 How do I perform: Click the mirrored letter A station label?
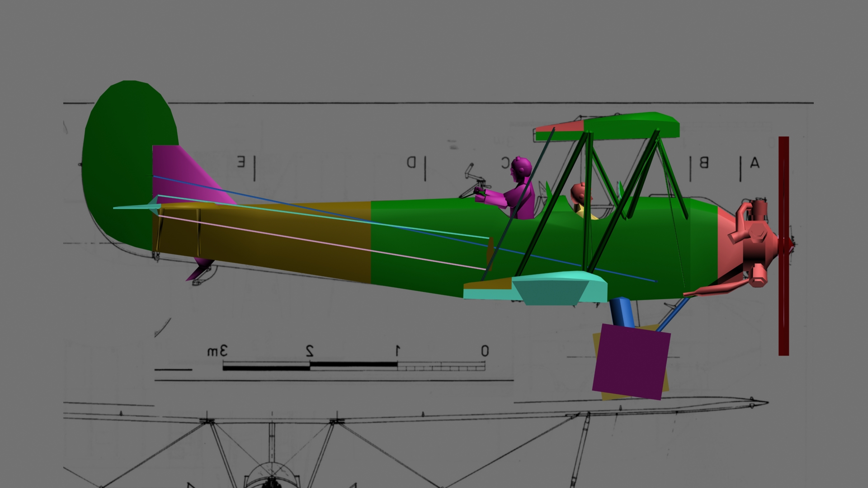point(754,163)
